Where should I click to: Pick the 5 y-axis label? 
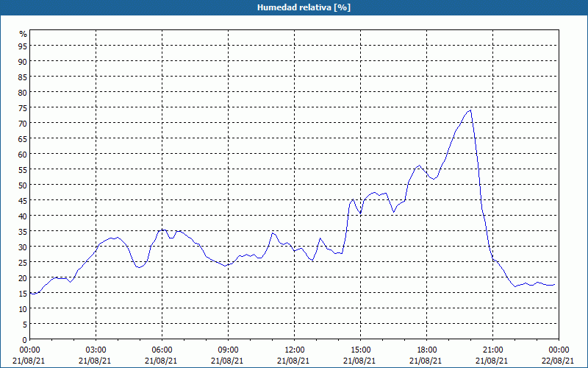[25, 324]
